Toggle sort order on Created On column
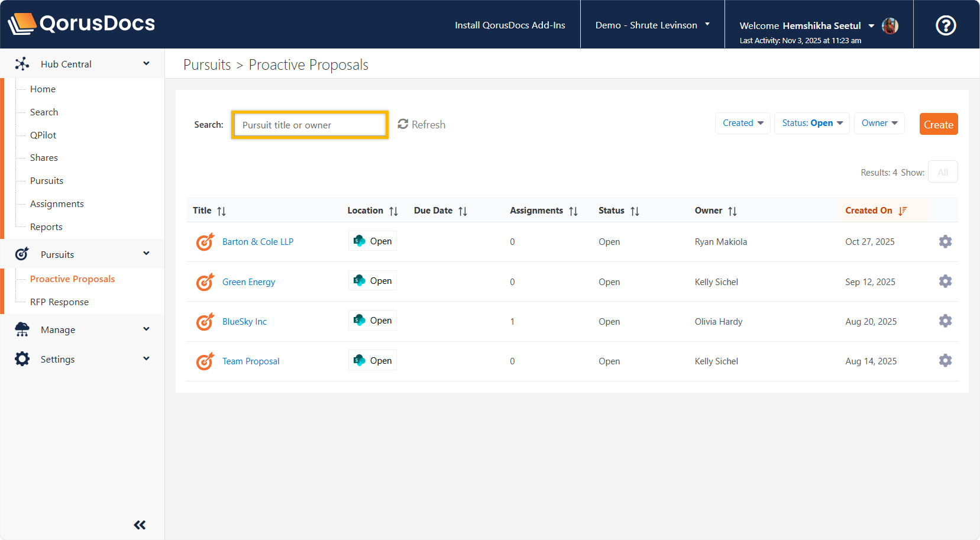This screenshot has width=980, height=540. click(x=902, y=211)
